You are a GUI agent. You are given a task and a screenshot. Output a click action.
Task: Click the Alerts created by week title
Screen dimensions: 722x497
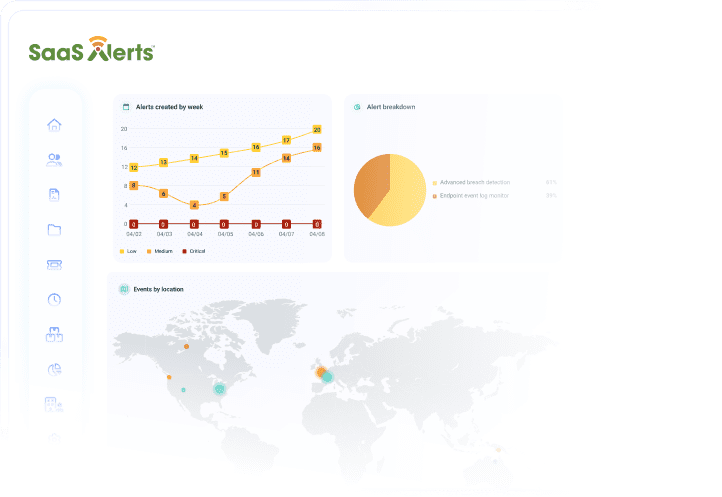pyautogui.click(x=169, y=107)
